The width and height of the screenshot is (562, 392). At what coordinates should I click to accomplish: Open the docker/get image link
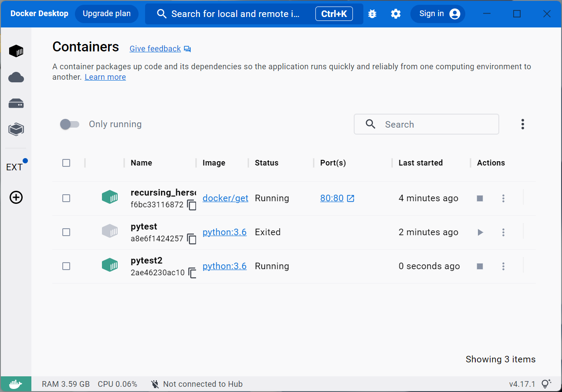pyautogui.click(x=226, y=198)
